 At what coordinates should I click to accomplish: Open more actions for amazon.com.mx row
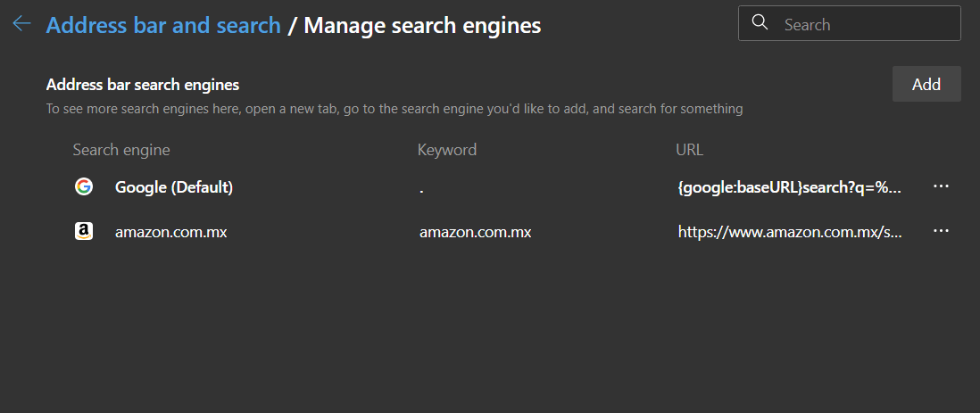[x=940, y=231]
